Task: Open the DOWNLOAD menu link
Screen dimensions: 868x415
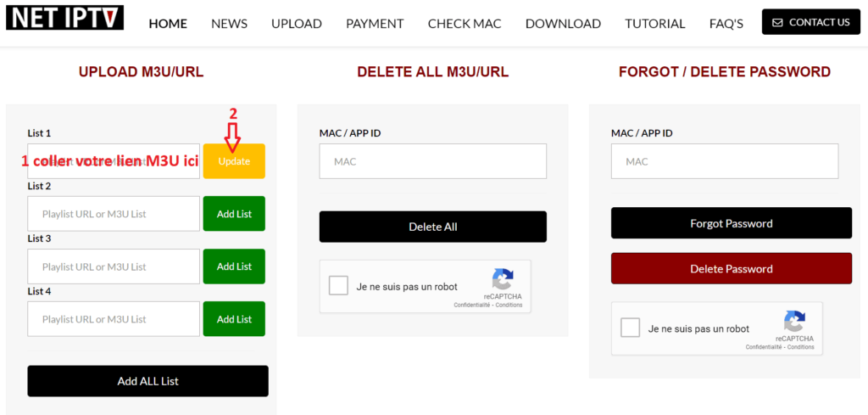Action: click(563, 24)
